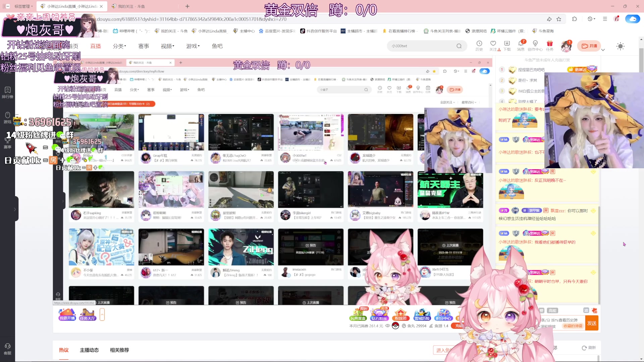
Task: Open the 浪漫网络 bookmark
Action: point(476,31)
